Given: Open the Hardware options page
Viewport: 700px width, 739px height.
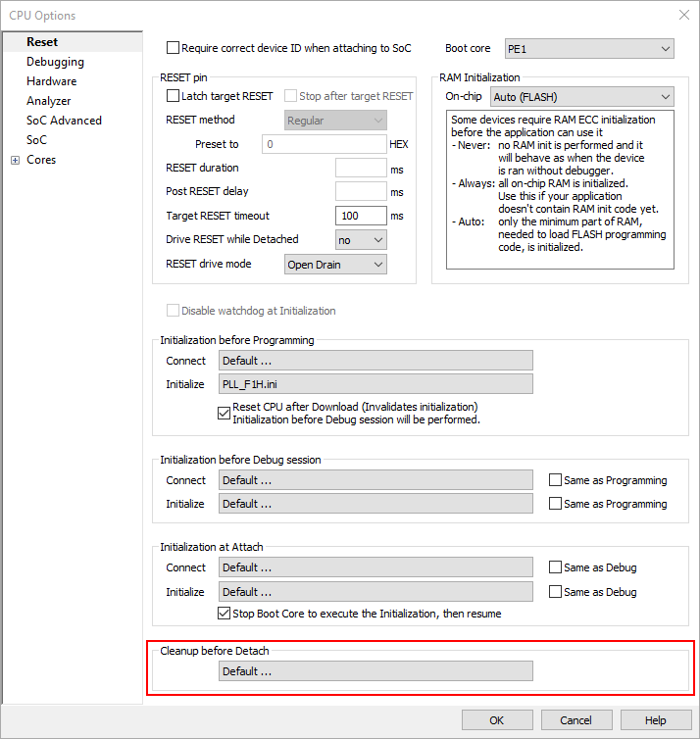Looking at the screenshot, I should [51, 81].
